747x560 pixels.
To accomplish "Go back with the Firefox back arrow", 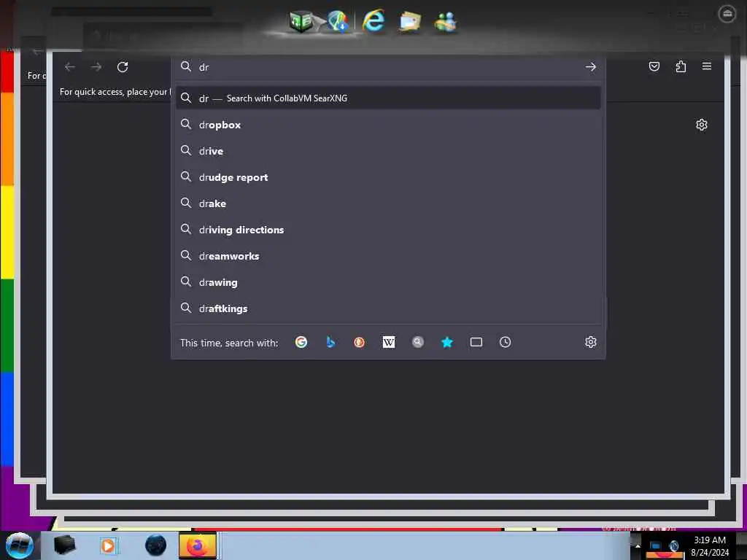I will tap(70, 67).
